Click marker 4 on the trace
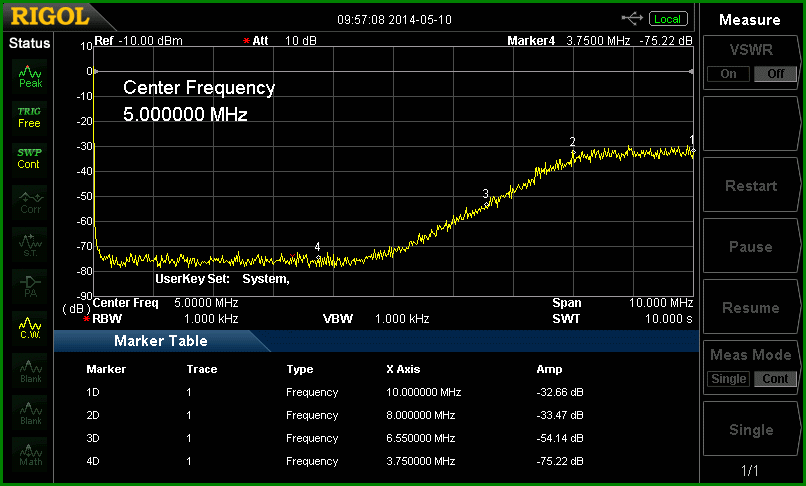This screenshot has width=806, height=486. (x=318, y=256)
